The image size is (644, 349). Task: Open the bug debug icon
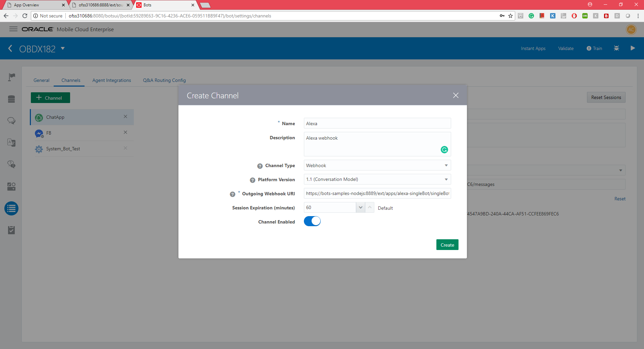pos(616,48)
